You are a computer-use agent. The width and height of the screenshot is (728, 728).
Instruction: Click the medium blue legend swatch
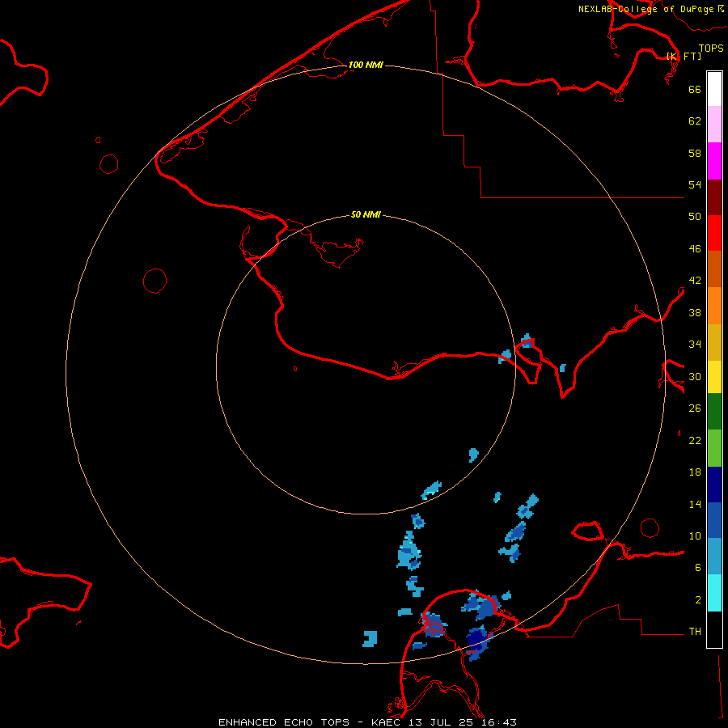714,520
